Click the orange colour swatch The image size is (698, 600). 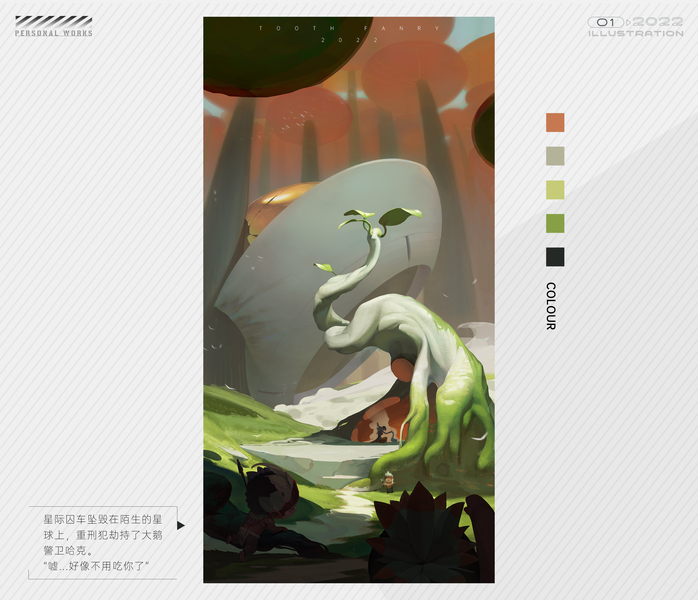tap(555, 122)
